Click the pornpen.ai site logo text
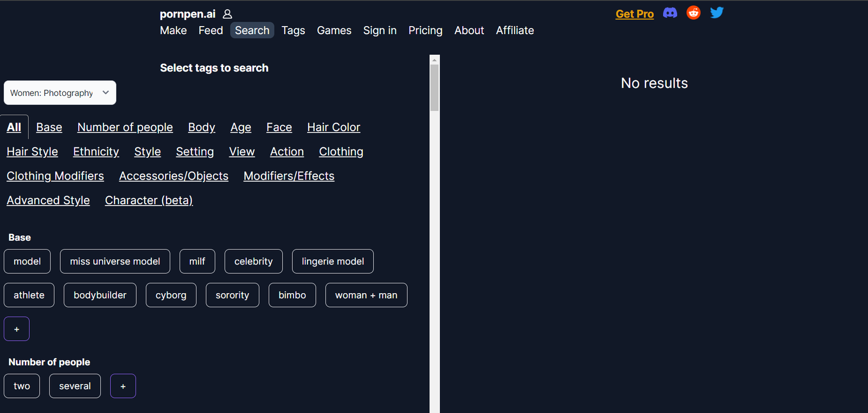 point(187,14)
